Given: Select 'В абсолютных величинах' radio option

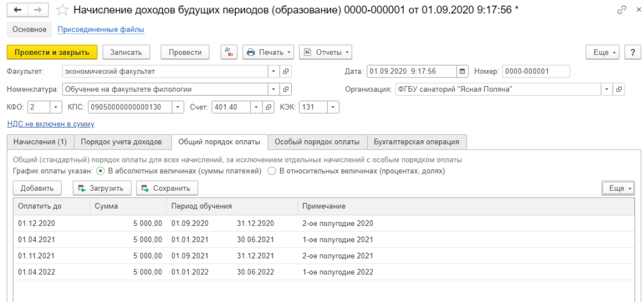Looking at the screenshot, I should pos(100,171).
